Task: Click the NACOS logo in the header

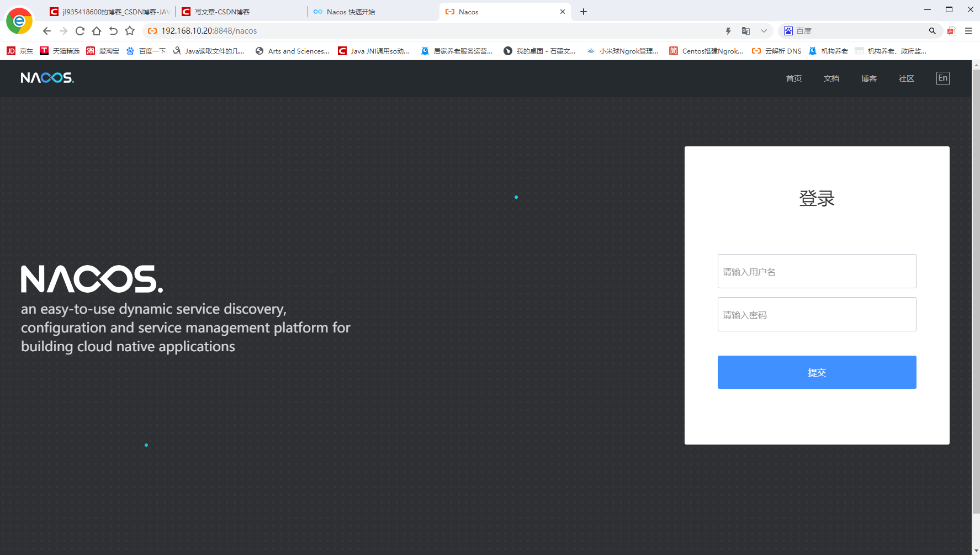Action: (x=47, y=78)
